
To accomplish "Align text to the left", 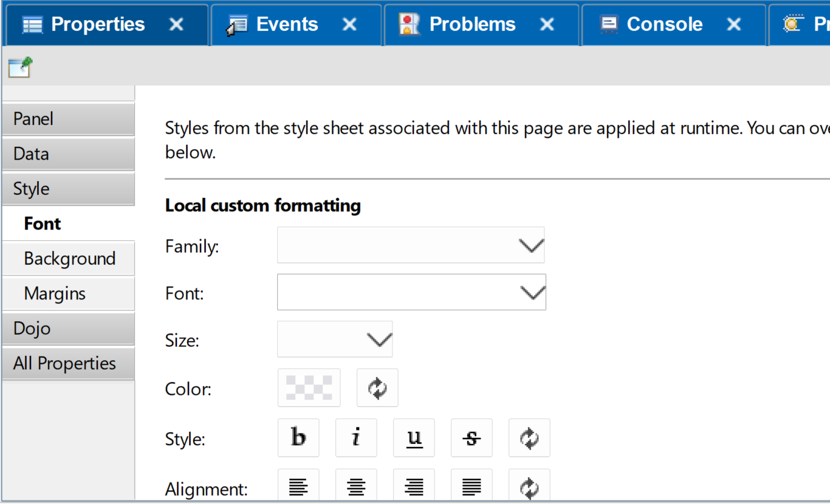I will pos(298,486).
